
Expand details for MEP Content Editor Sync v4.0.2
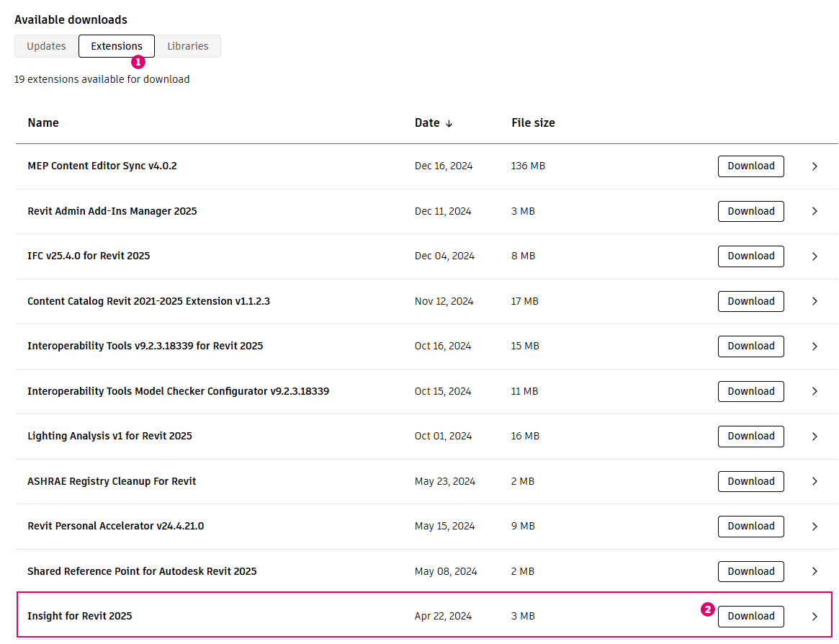(815, 166)
